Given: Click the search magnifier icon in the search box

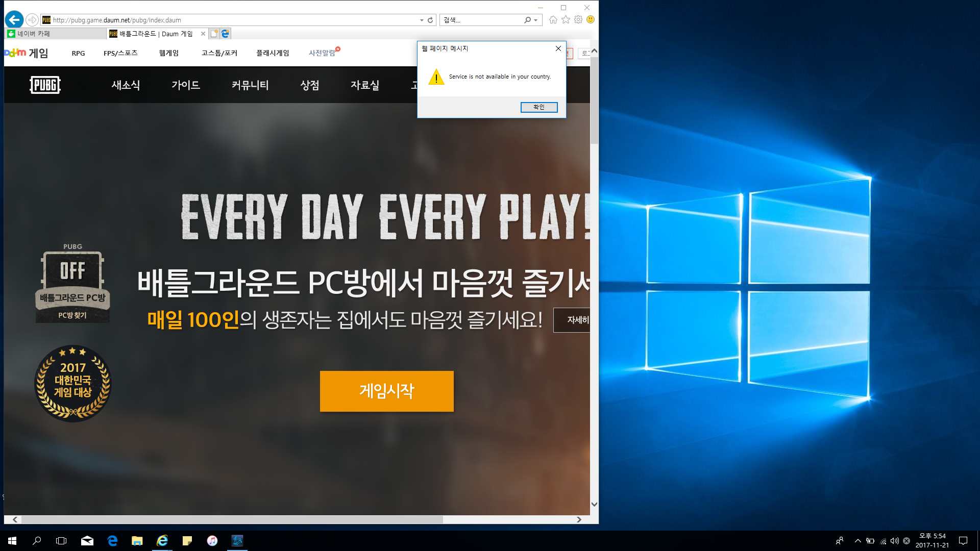Looking at the screenshot, I should [527, 20].
